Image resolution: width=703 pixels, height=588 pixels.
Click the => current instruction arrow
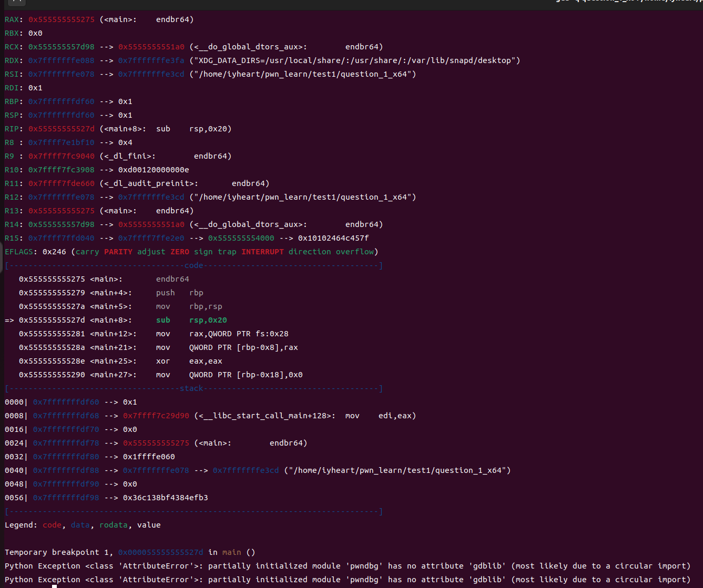(9, 320)
